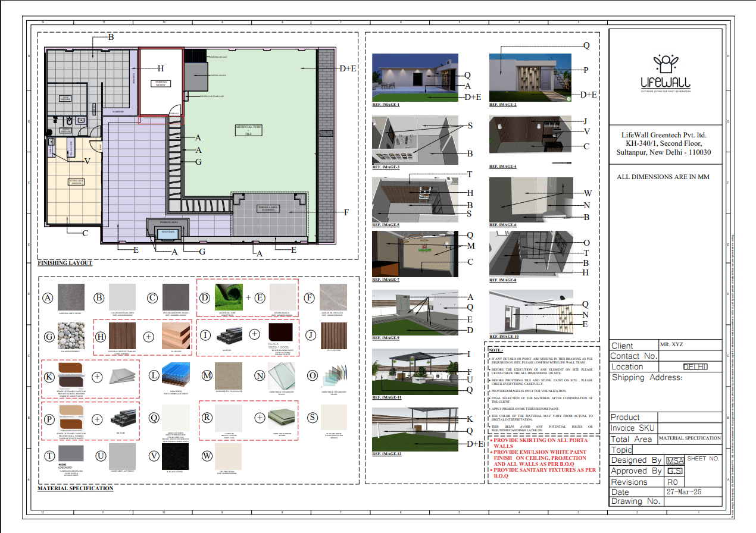This screenshot has height=533, width=756.
Task: Select the Abhunik grey stone swatch A
Action: click(x=71, y=297)
